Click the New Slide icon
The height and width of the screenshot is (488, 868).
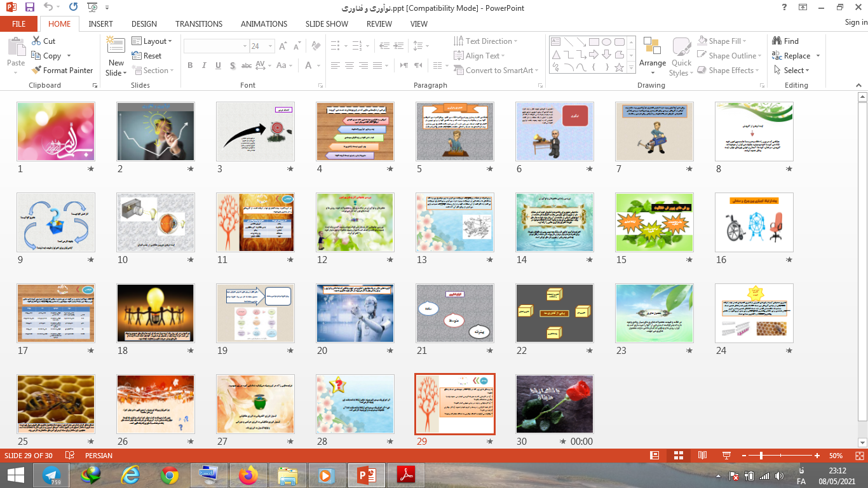click(116, 48)
